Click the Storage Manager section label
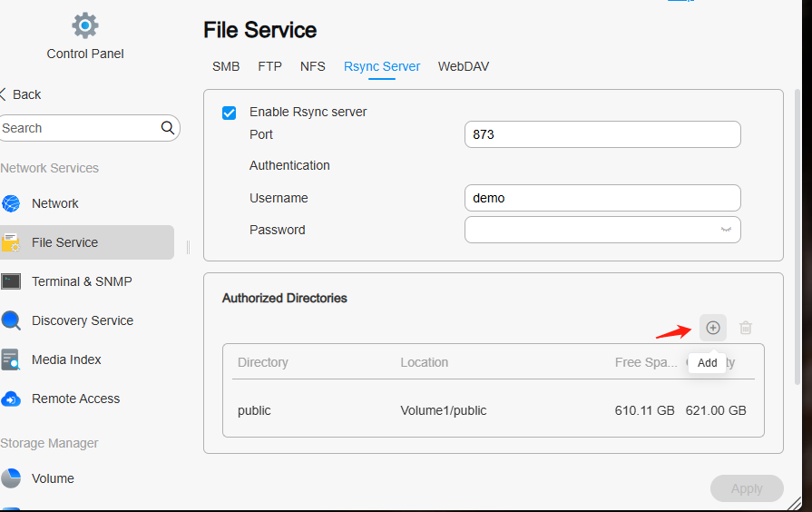This screenshot has width=812, height=512. pos(49,443)
